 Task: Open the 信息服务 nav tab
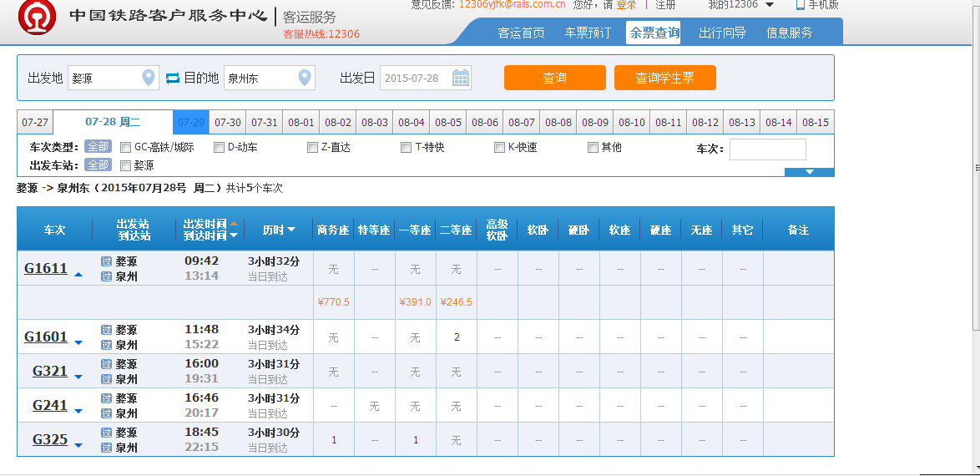click(790, 33)
